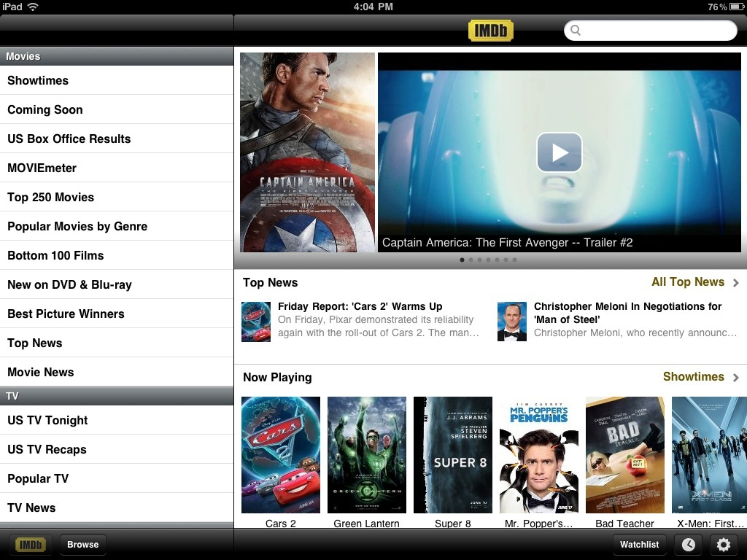Open Movie News
747x560 pixels.
(x=117, y=372)
